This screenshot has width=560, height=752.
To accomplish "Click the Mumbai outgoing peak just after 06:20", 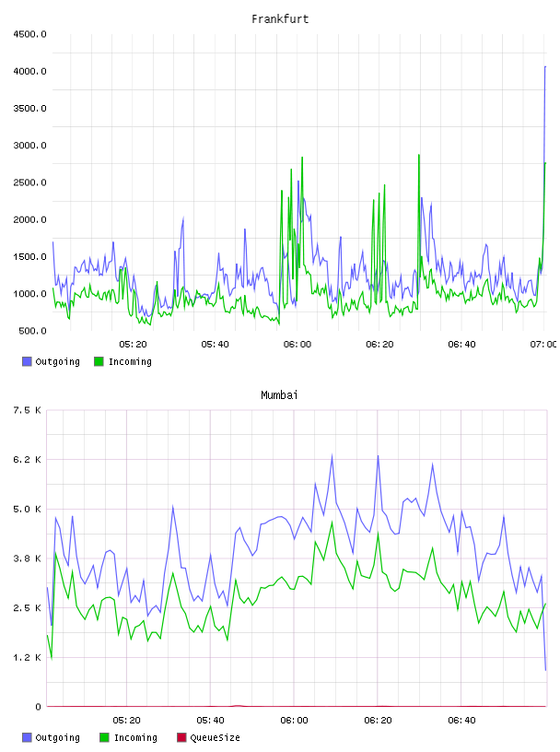I will click(379, 456).
